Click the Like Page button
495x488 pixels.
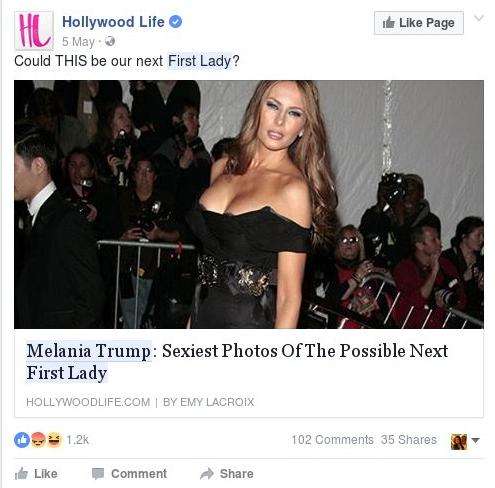pyautogui.click(x=419, y=23)
